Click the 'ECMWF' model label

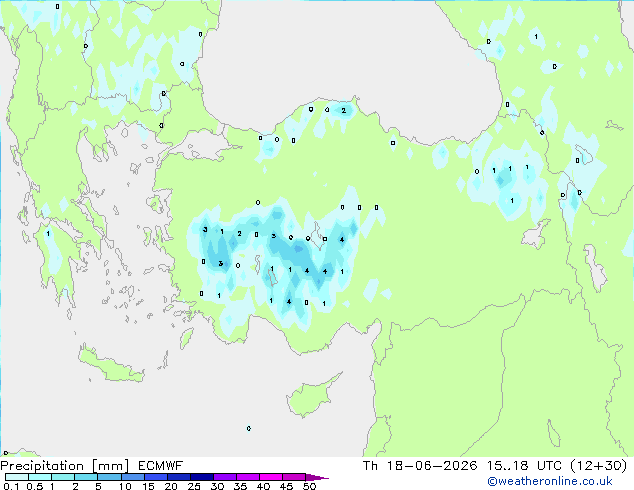coord(160,466)
